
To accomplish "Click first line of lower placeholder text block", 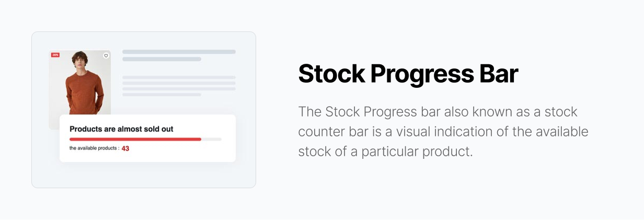I will coord(179,77).
